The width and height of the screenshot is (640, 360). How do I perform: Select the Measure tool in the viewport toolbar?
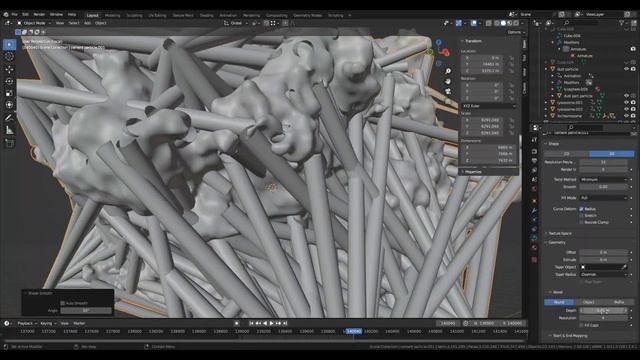9,131
